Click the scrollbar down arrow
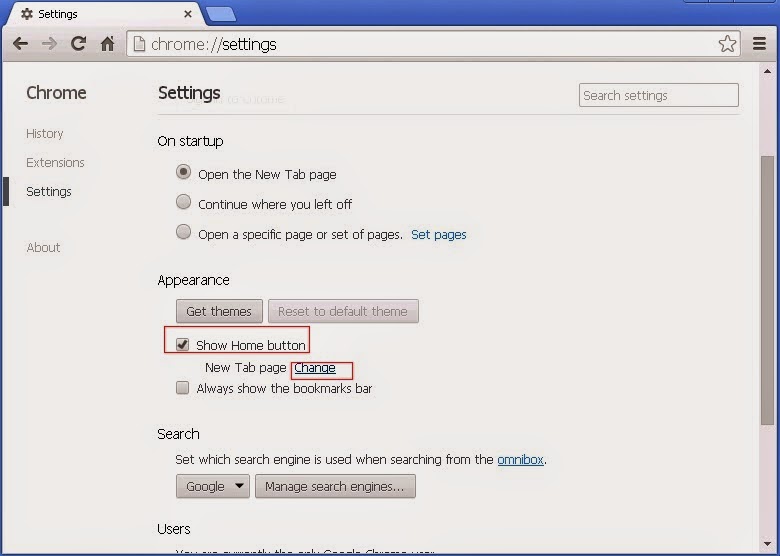780x556 pixels. (x=767, y=544)
